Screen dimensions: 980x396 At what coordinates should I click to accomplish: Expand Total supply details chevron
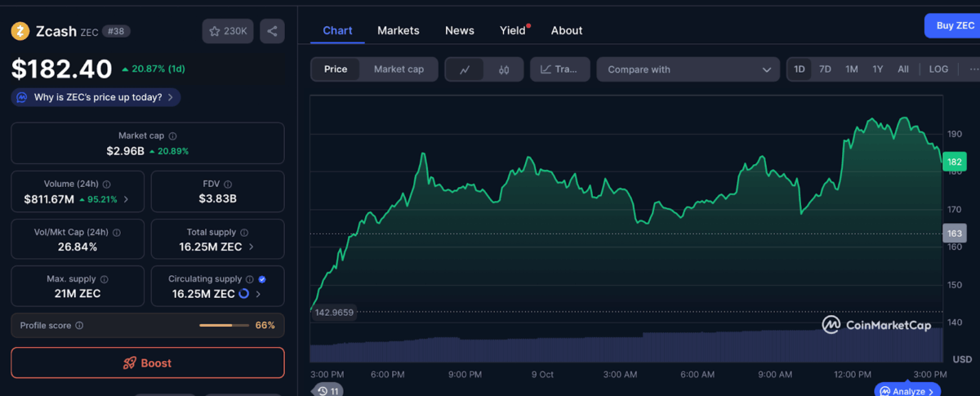point(251,247)
